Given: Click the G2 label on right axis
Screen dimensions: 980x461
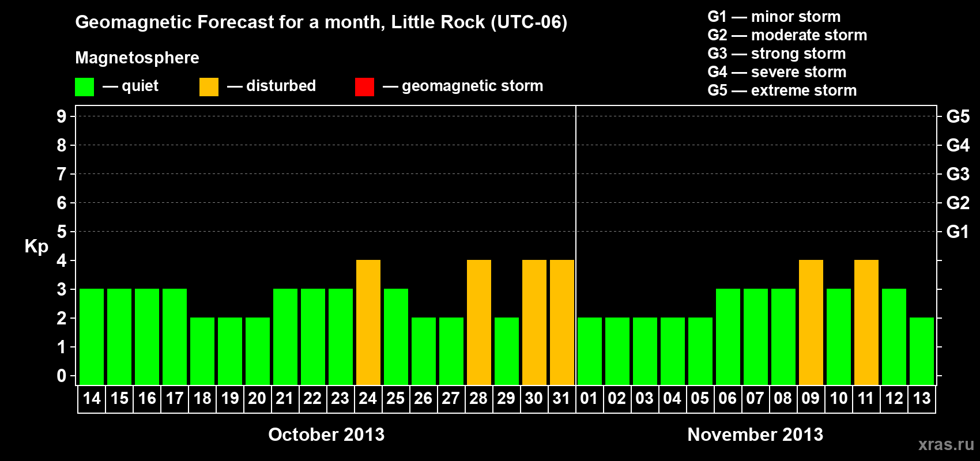Looking at the screenshot, I should [958, 203].
